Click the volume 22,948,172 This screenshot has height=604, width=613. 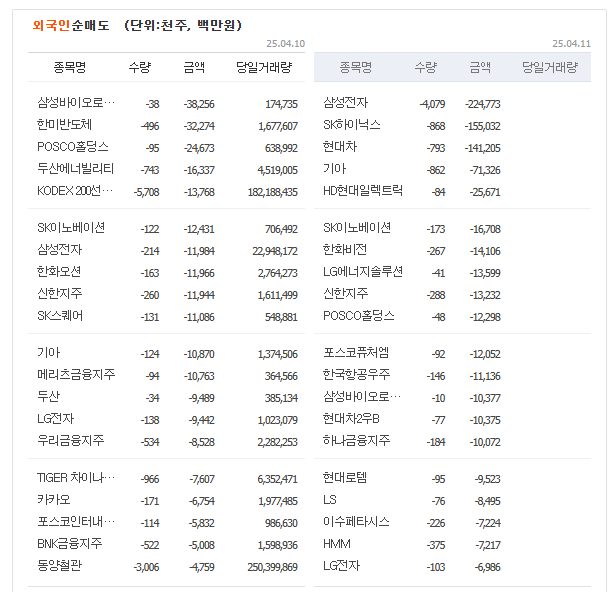tap(275, 251)
